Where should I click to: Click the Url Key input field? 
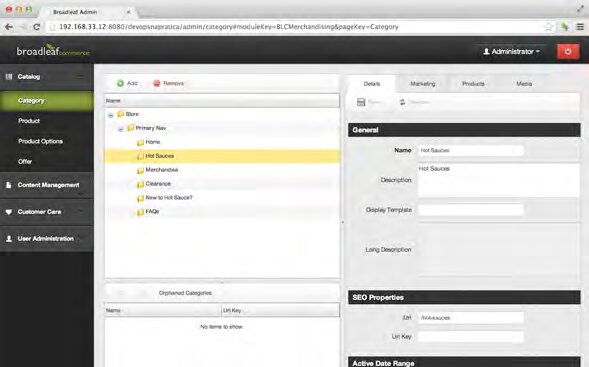(471, 337)
